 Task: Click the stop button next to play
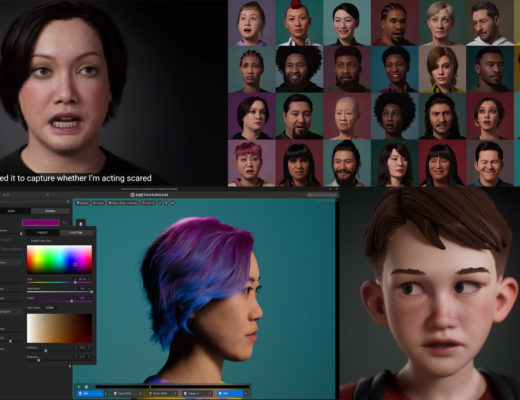pos(86,387)
